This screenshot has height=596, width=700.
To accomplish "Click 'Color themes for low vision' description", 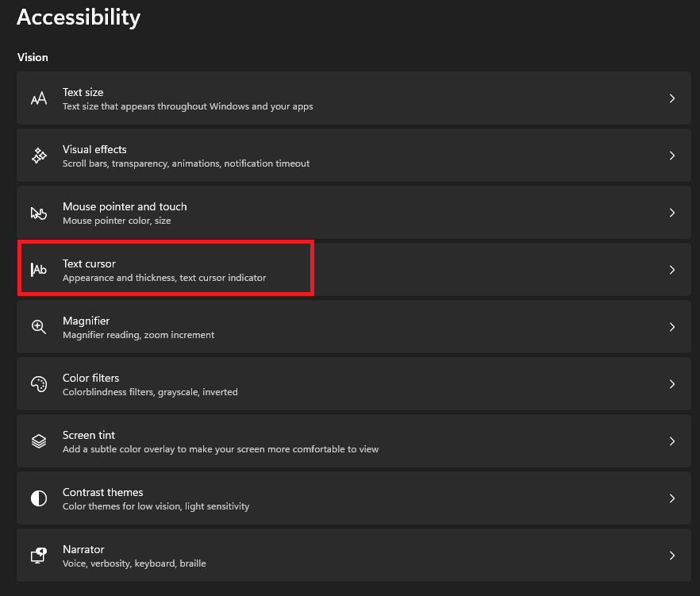I will (x=156, y=506).
